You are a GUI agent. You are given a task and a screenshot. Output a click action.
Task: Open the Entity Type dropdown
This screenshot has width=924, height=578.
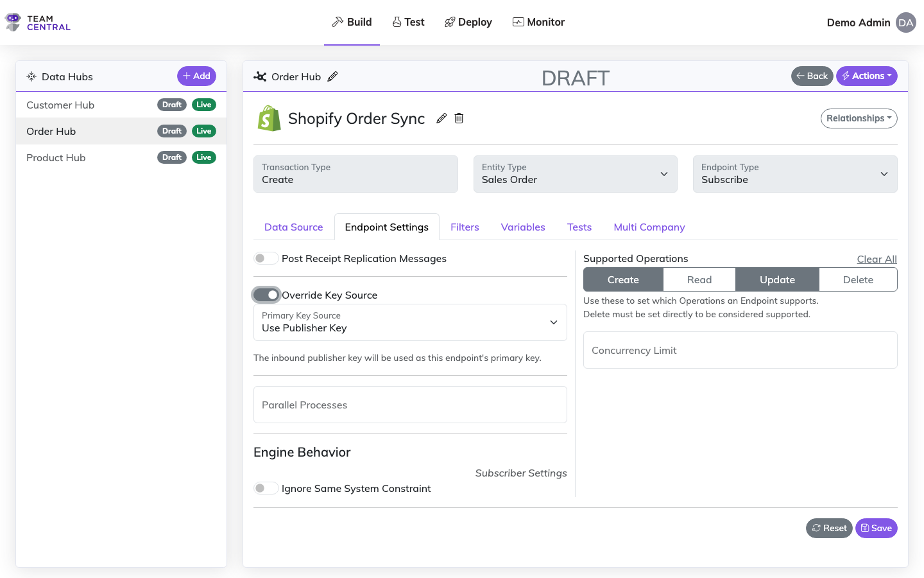575,174
